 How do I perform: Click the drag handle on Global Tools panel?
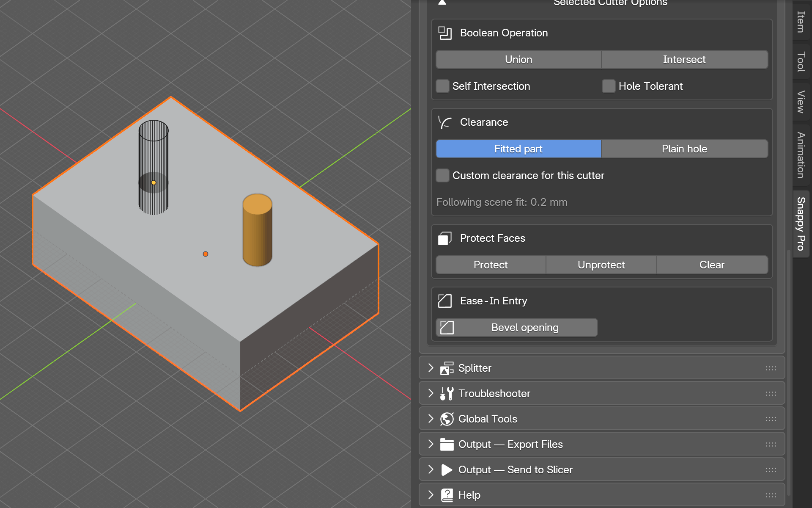tap(771, 419)
